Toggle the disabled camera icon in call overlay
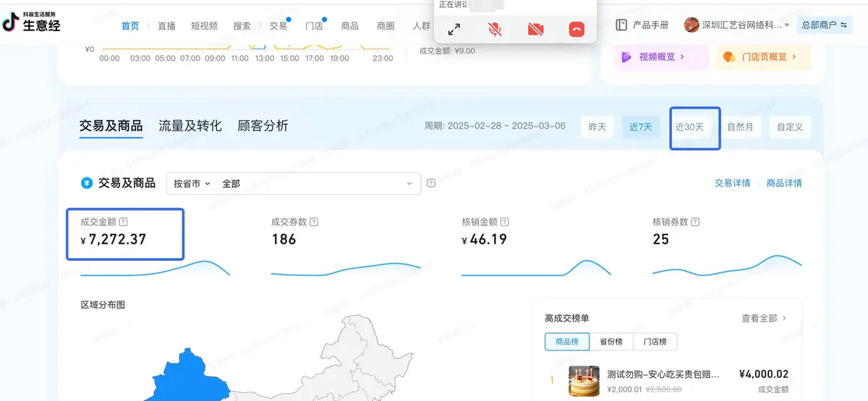The width and height of the screenshot is (868, 401). click(x=535, y=29)
